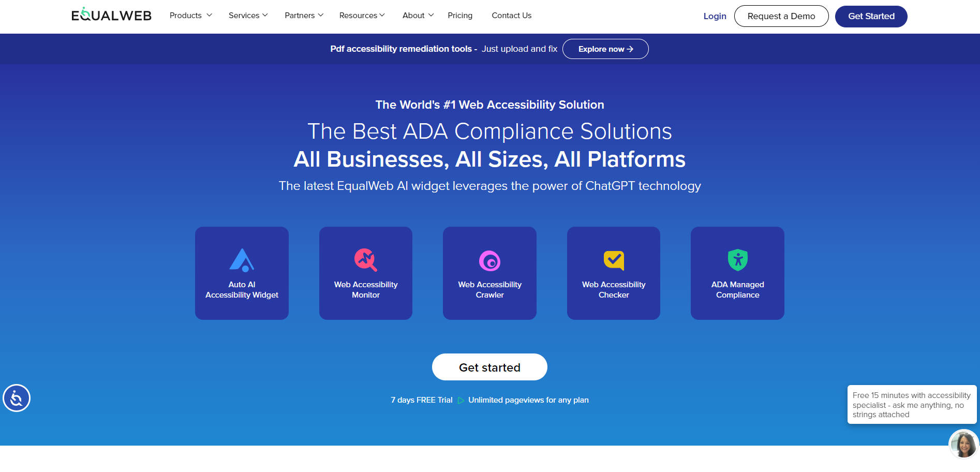The height and width of the screenshot is (472, 980).
Task: Select the Web Accessibility Checker checkmark icon
Action: [613, 260]
